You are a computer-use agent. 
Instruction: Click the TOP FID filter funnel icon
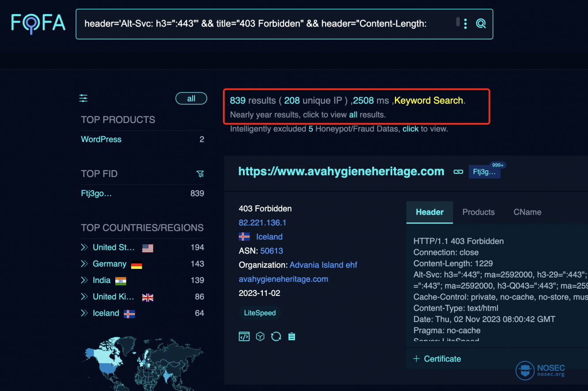pos(200,174)
